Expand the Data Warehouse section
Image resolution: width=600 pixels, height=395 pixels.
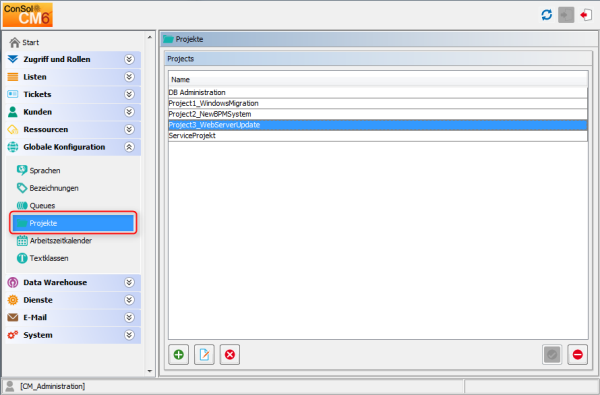[129, 282]
